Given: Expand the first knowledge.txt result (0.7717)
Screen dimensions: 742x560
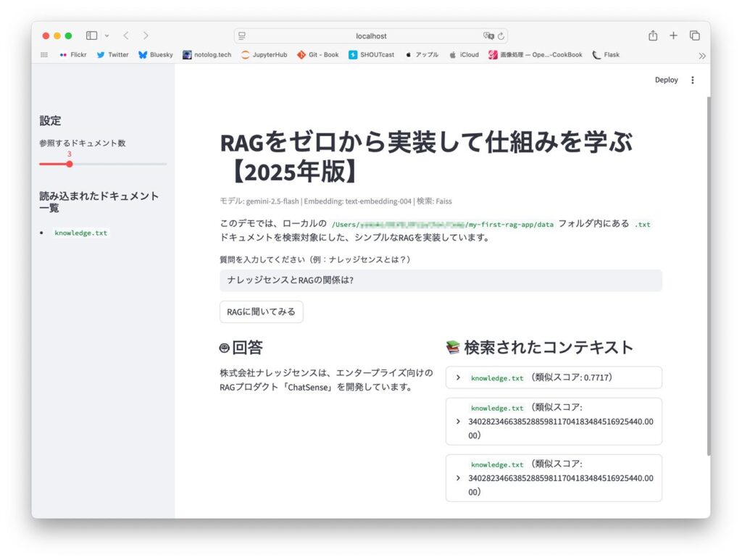Looking at the screenshot, I should coord(553,377).
